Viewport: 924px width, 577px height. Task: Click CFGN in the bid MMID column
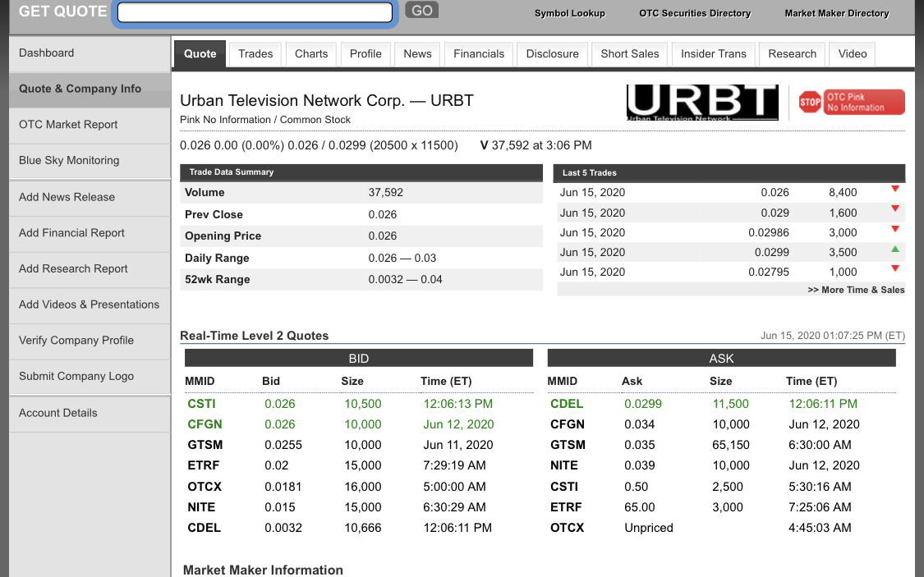pyautogui.click(x=205, y=424)
